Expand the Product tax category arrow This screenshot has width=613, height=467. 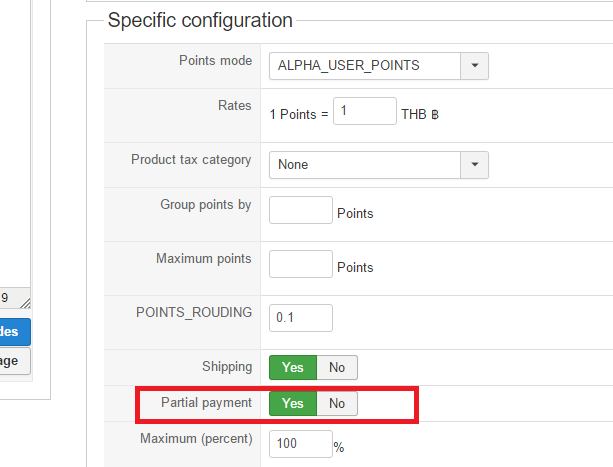tap(474, 164)
